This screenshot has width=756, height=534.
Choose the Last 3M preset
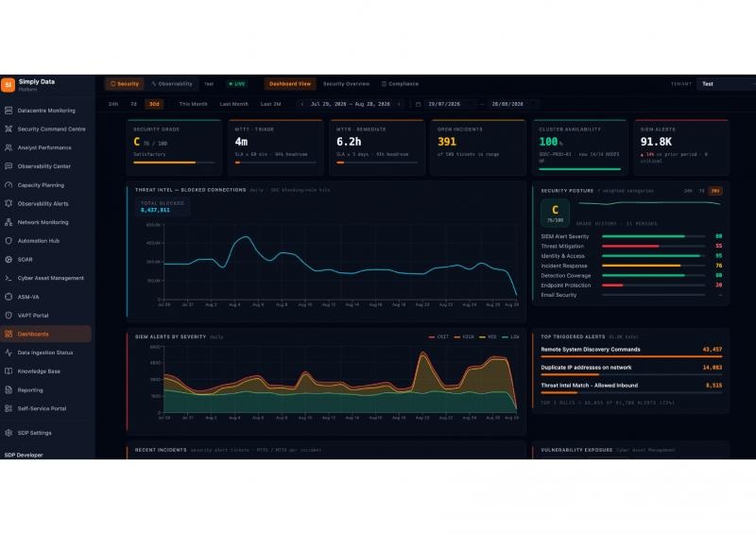(270, 104)
